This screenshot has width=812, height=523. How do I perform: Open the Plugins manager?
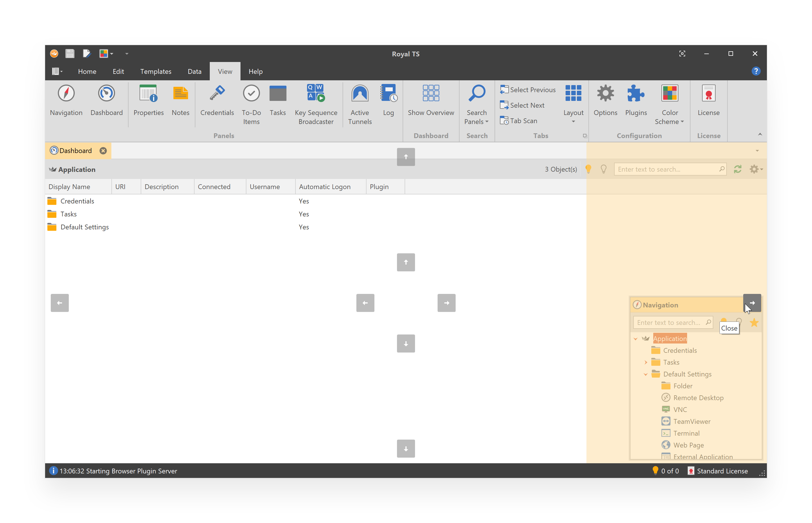[636, 101]
